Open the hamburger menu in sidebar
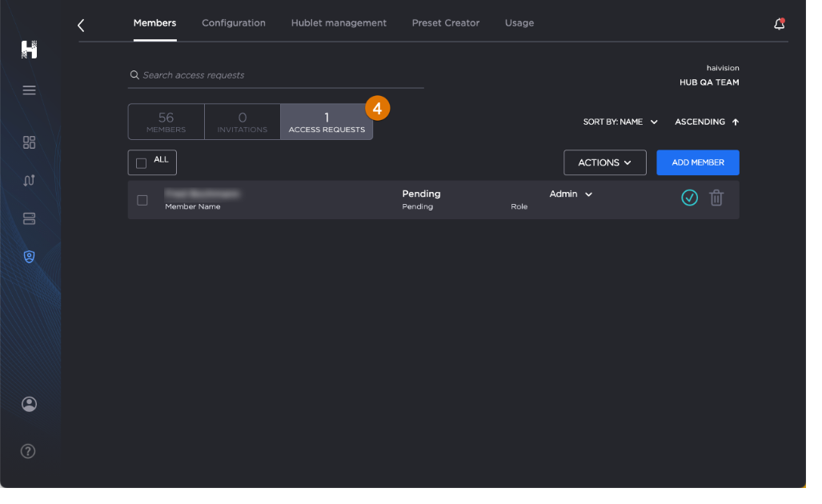Viewport: 822px width, 504px height. click(30, 90)
